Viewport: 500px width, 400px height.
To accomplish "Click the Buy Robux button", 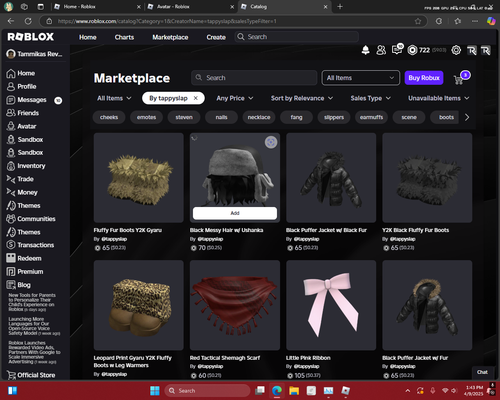I will pyautogui.click(x=424, y=78).
